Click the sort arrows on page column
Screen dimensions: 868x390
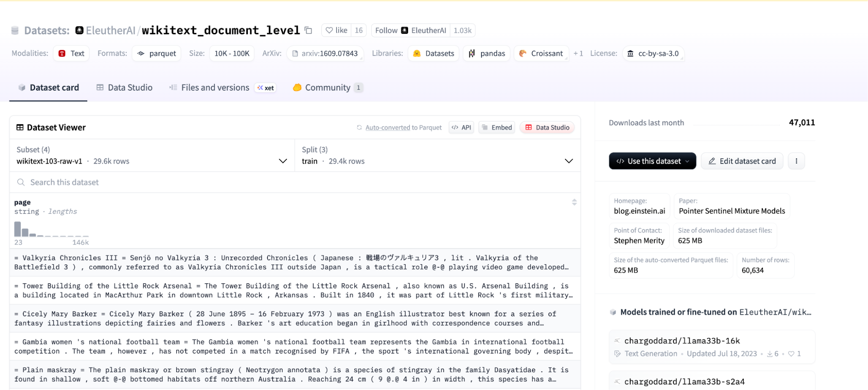(574, 202)
